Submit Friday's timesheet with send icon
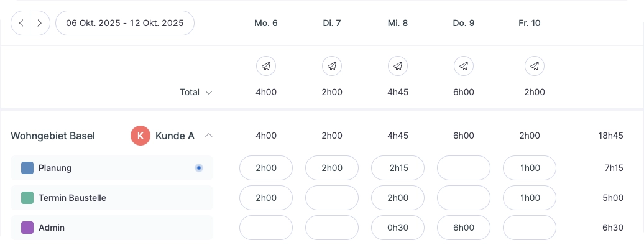The width and height of the screenshot is (644, 250). coord(535,65)
